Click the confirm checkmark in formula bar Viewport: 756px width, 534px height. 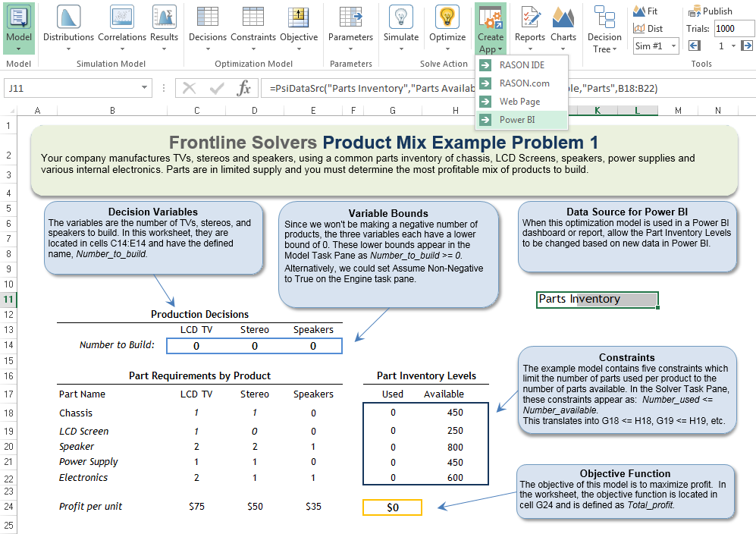click(217, 88)
